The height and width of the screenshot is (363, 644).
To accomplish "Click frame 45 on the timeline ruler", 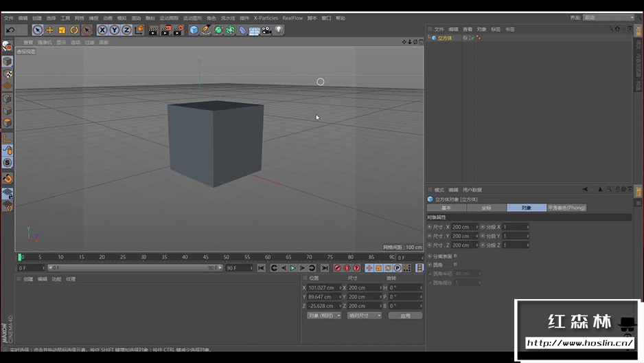I will coord(206,258).
